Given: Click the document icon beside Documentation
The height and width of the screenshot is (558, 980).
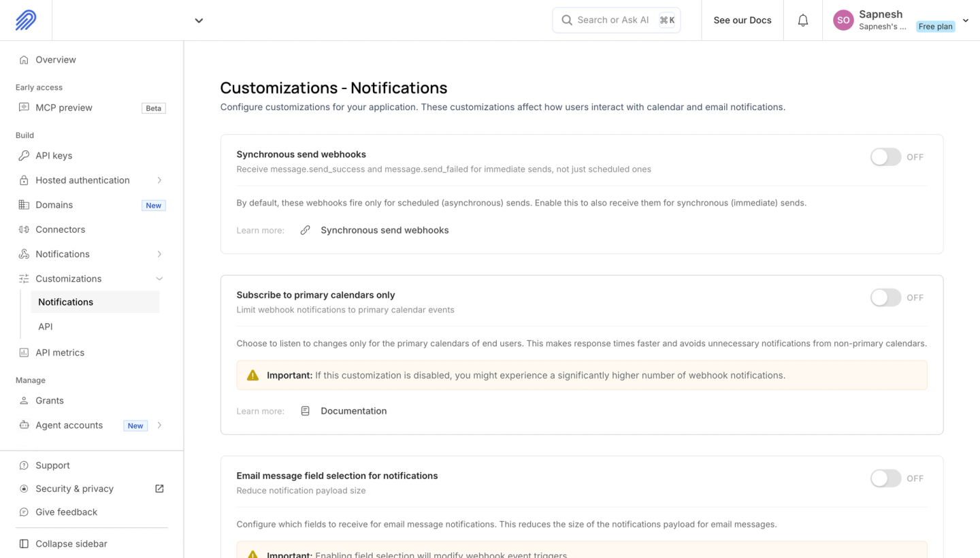Looking at the screenshot, I should pyautogui.click(x=306, y=411).
